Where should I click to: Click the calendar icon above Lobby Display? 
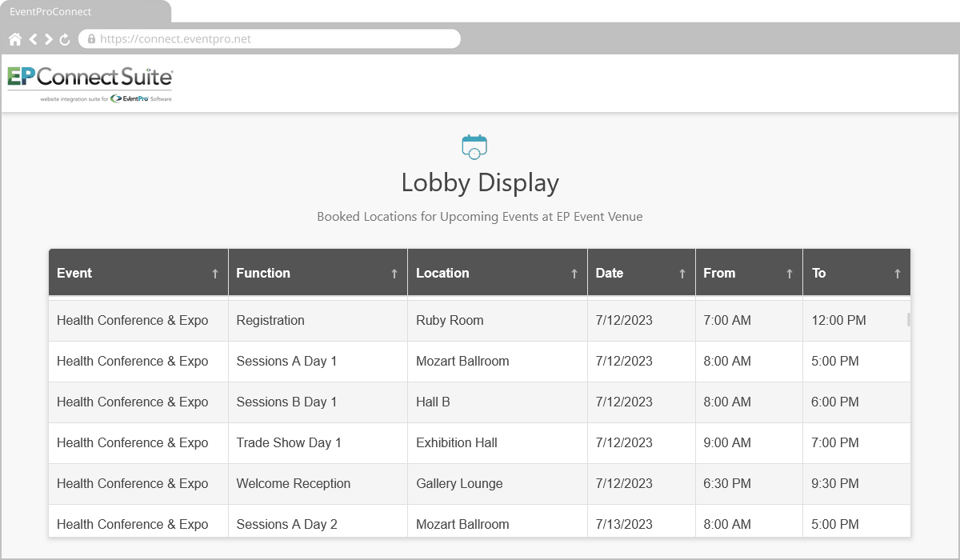pos(474,147)
